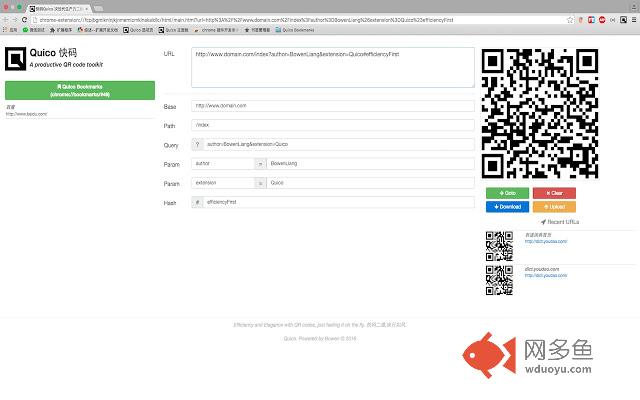Reload the page with browser refresh icon
The width and height of the screenshot is (640, 400).
[24, 20]
